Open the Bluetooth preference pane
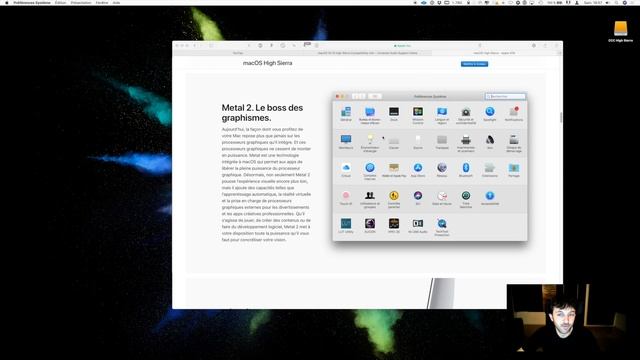 [x=466, y=170]
